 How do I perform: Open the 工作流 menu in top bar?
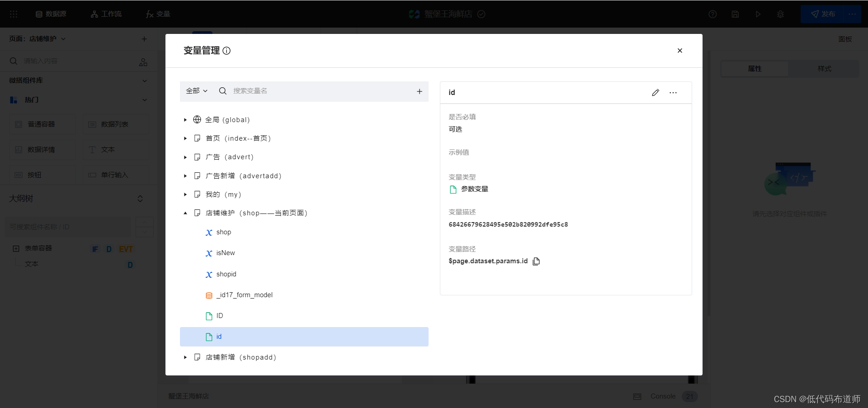click(x=106, y=14)
